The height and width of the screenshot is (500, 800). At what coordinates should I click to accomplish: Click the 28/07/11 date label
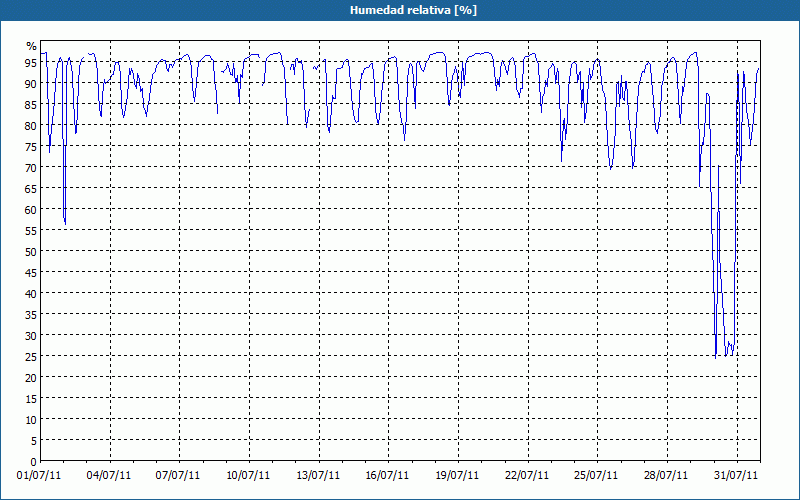tap(666, 476)
